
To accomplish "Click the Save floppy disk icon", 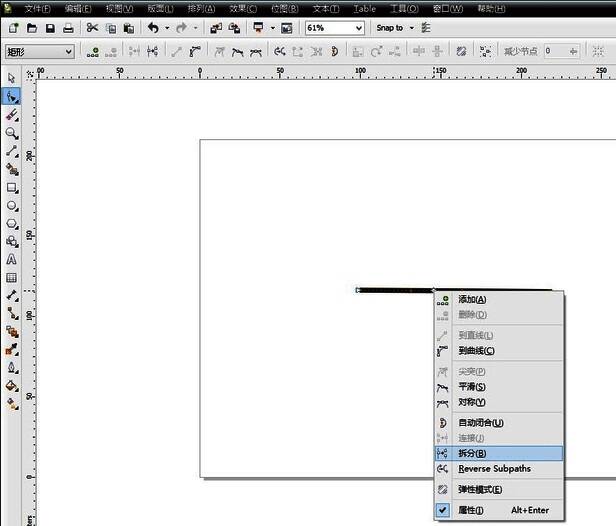I will coord(51,28).
